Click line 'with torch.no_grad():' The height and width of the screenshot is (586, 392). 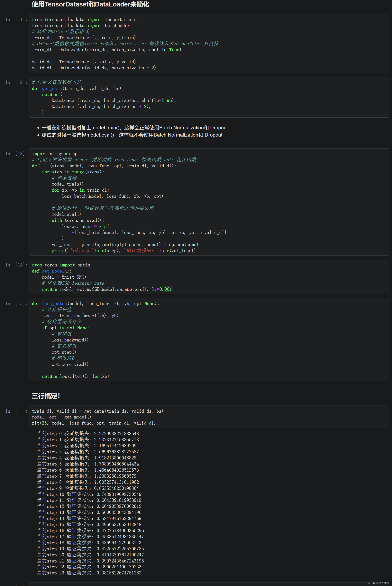(x=78, y=220)
